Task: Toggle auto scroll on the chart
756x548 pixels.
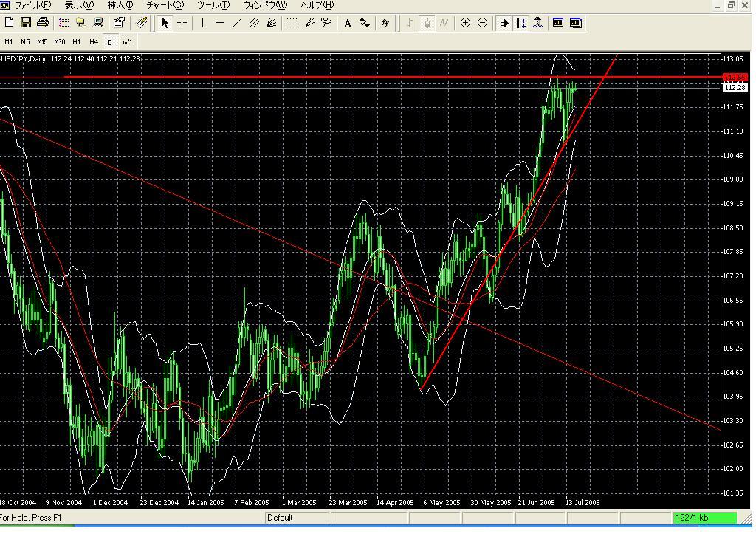Action: pyautogui.click(x=504, y=23)
